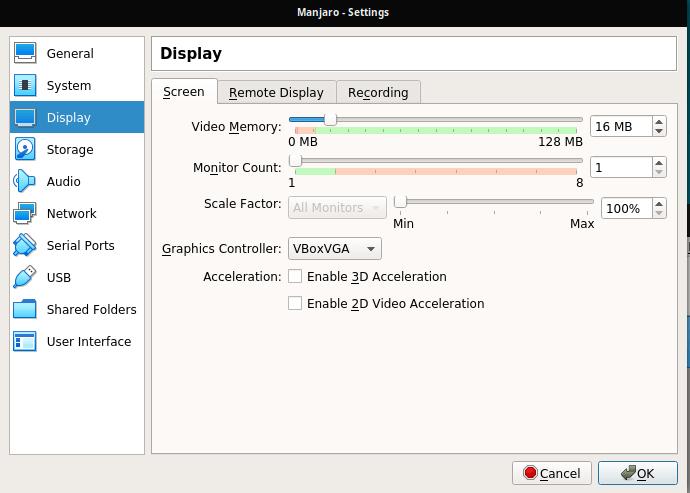Increase Scale Factor with up arrow

pos(659,204)
